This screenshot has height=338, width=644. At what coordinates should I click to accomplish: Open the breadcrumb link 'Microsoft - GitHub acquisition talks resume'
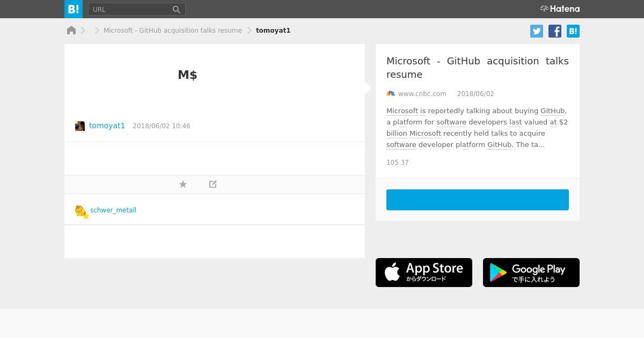(x=173, y=31)
